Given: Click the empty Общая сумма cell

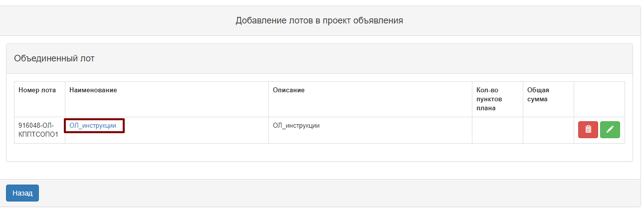Looking at the screenshot, I should (548, 130).
